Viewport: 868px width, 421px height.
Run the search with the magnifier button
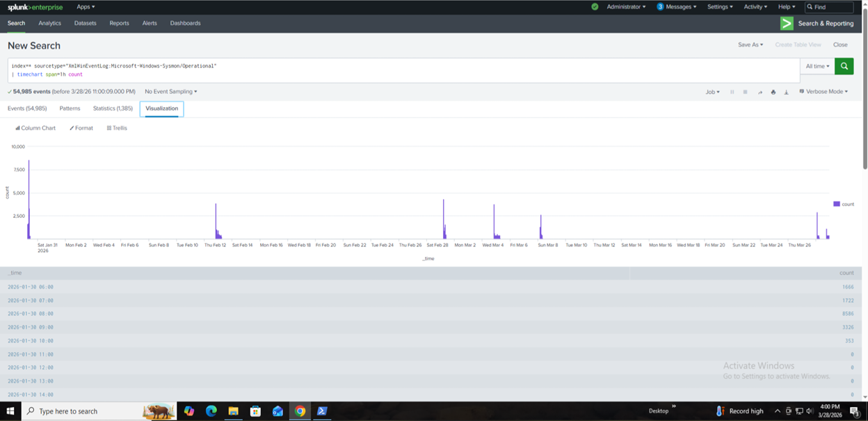[x=844, y=65]
